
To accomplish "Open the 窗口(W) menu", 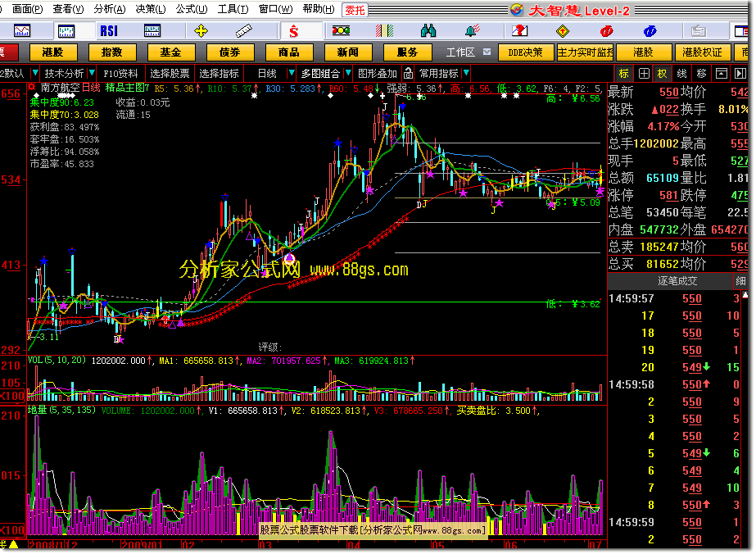I will [x=275, y=9].
